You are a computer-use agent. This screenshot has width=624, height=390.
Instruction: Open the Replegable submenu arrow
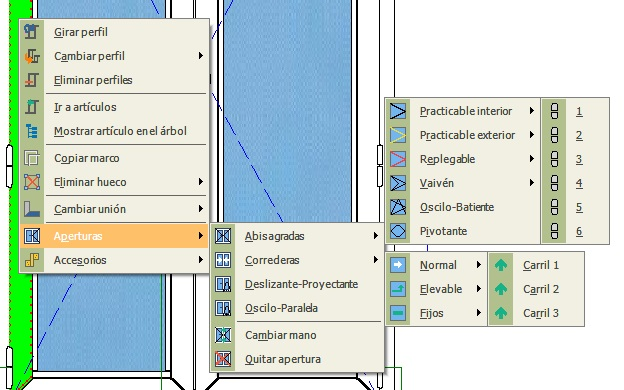532,159
